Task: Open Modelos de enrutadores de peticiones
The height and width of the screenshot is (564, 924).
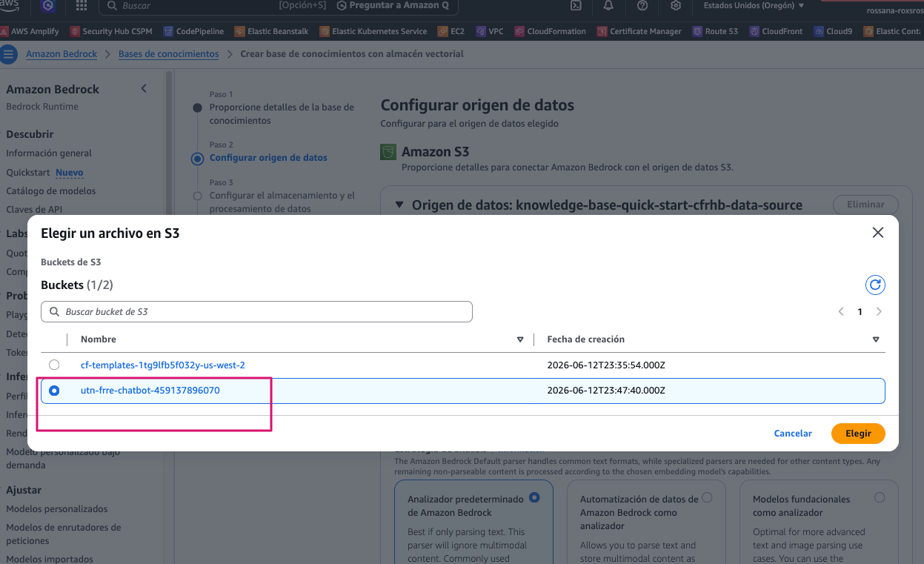Action: point(64,534)
